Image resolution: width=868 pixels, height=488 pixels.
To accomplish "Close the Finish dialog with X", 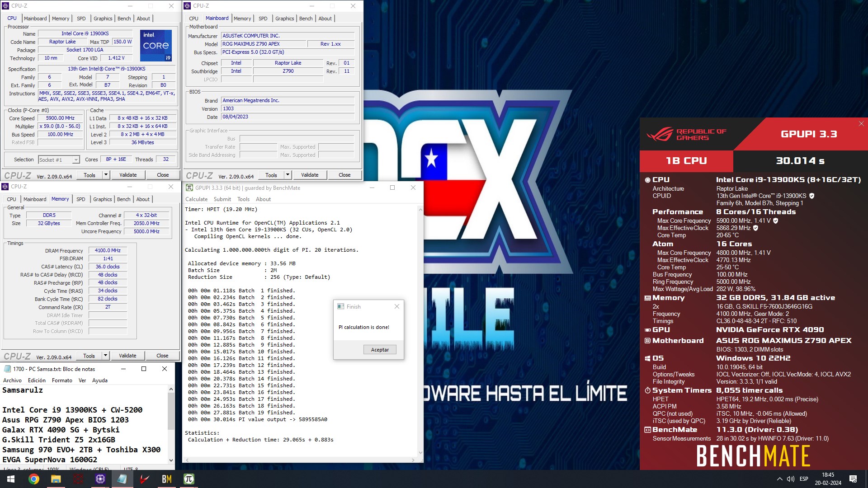I will [x=396, y=306].
